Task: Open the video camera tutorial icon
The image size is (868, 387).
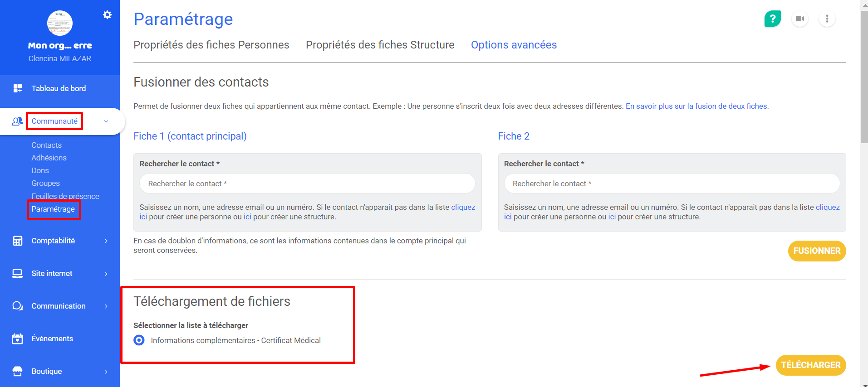Action: pyautogui.click(x=800, y=19)
